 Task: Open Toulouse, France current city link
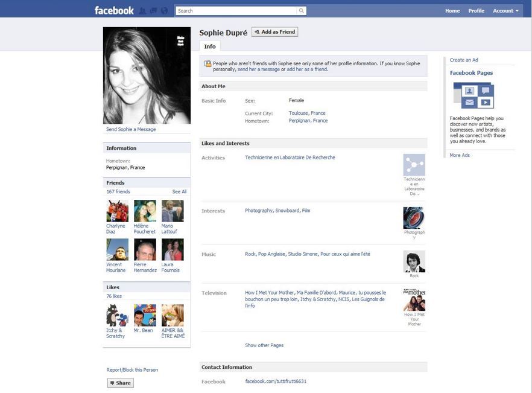[x=307, y=113]
